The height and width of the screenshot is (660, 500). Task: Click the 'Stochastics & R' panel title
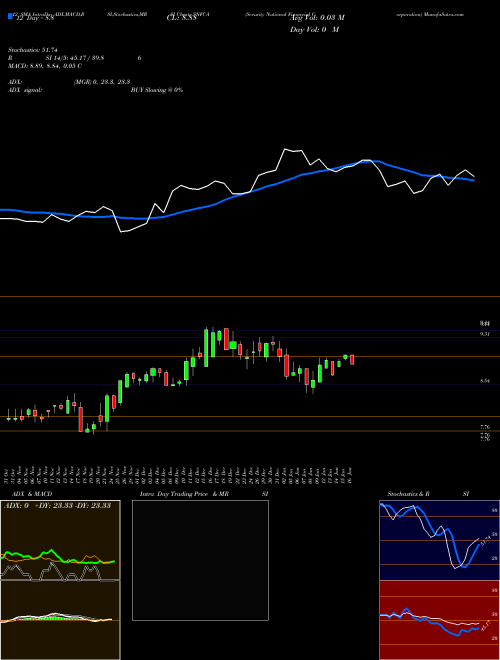tap(409, 494)
